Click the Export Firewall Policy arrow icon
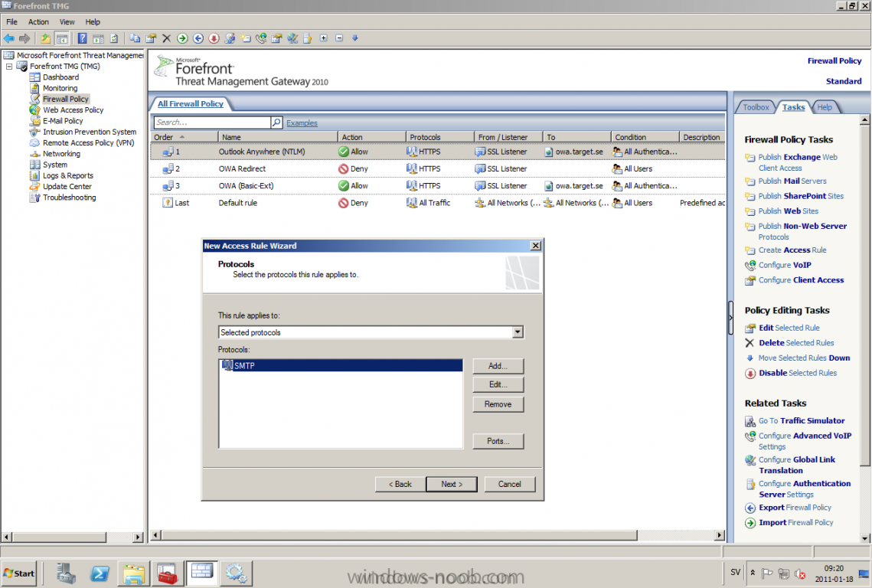Screen dimensions: 872x588 750,508
